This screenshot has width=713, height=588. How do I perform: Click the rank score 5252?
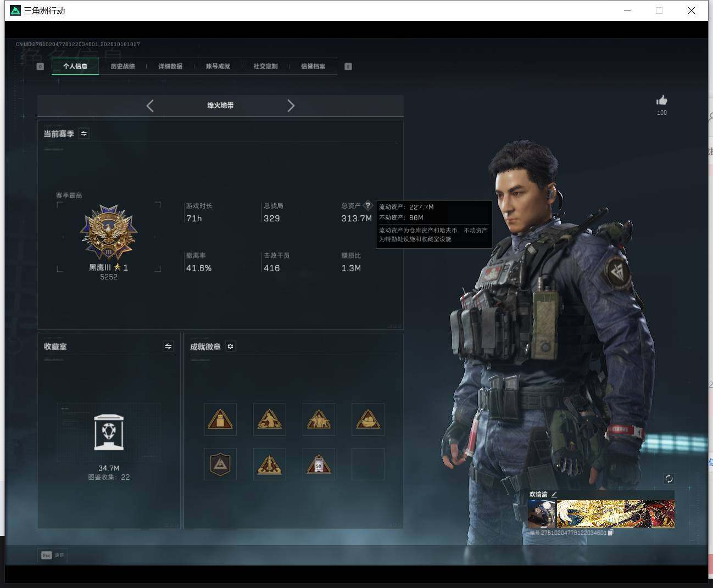109,277
